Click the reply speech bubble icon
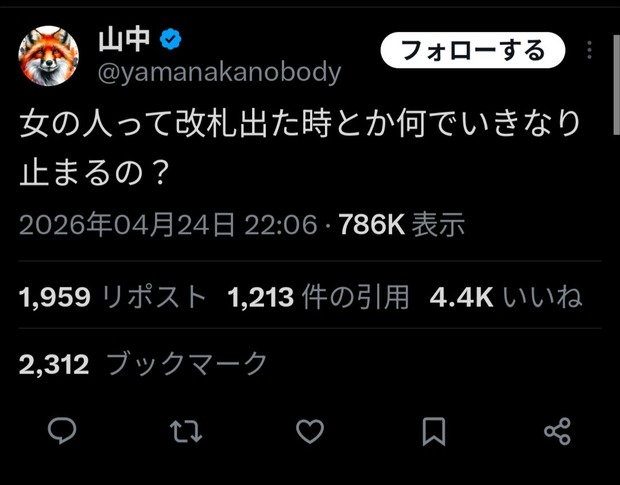Screen dimensions: 620x485 [x=62, y=430]
